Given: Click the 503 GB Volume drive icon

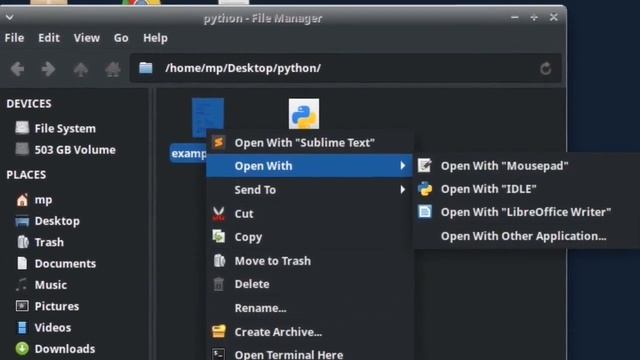Looking at the screenshot, I should (x=22, y=149).
